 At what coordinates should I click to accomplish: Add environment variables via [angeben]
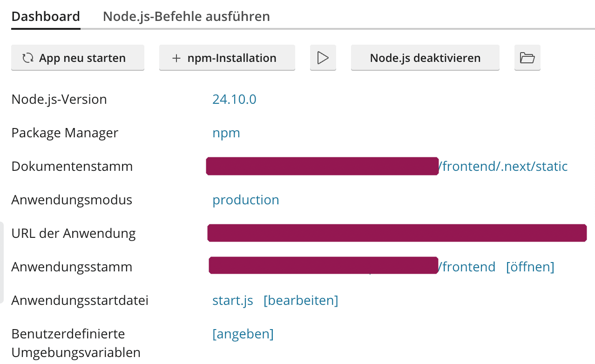pos(243,334)
